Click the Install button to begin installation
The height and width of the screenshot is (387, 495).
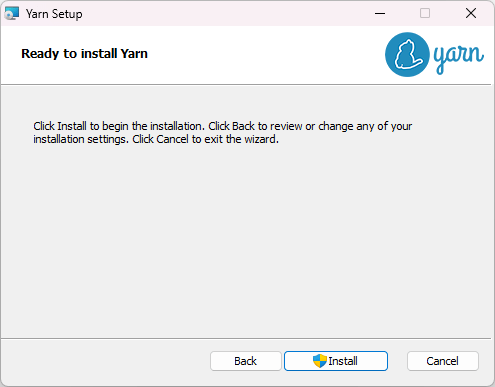coord(336,361)
